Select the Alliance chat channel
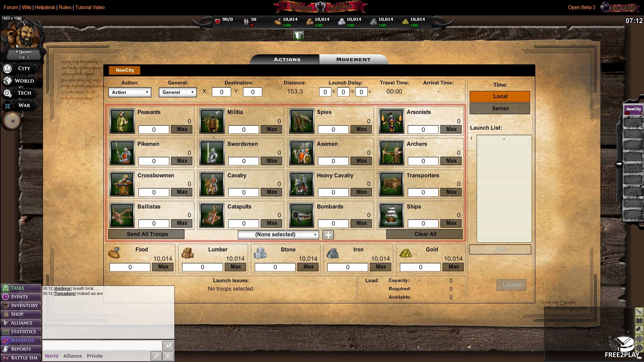The image size is (644, 362). point(72,356)
